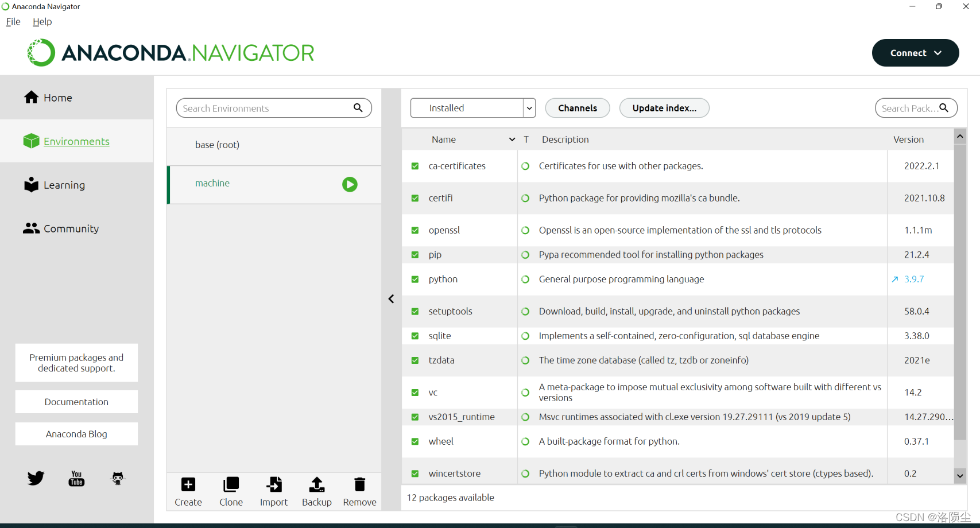Click the Remove environment trash icon
Image resolution: width=980 pixels, height=528 pixels.
pyautogui.click(x=360, y=484)
